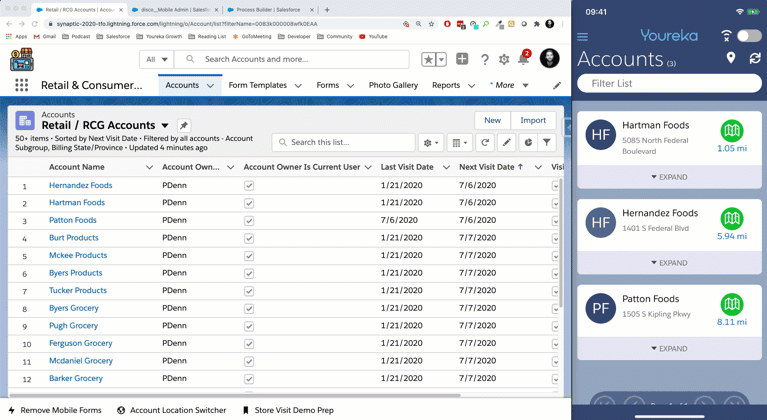Screen dimensions: 767x420
Task: Open map for Patton Foods card
Action: (x=732, y=304)
